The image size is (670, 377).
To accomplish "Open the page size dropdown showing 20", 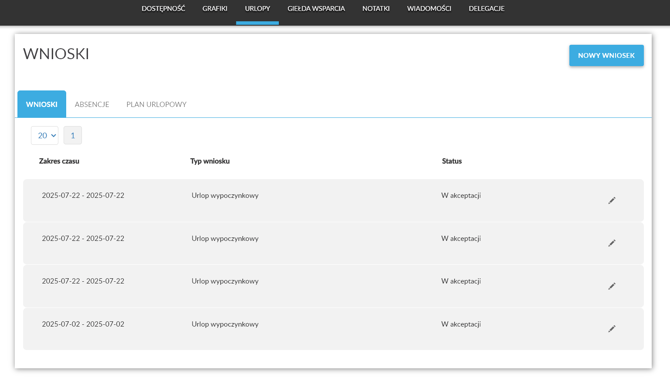I will coord(45,135).
